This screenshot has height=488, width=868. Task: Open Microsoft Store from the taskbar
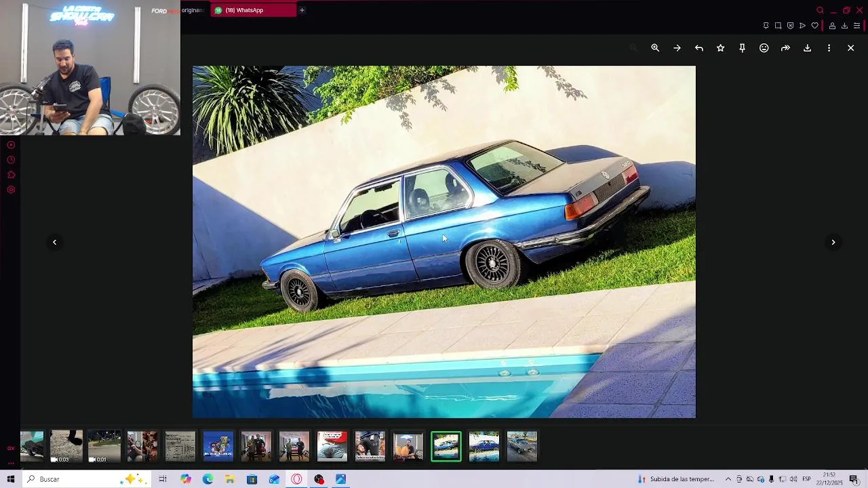252,479
